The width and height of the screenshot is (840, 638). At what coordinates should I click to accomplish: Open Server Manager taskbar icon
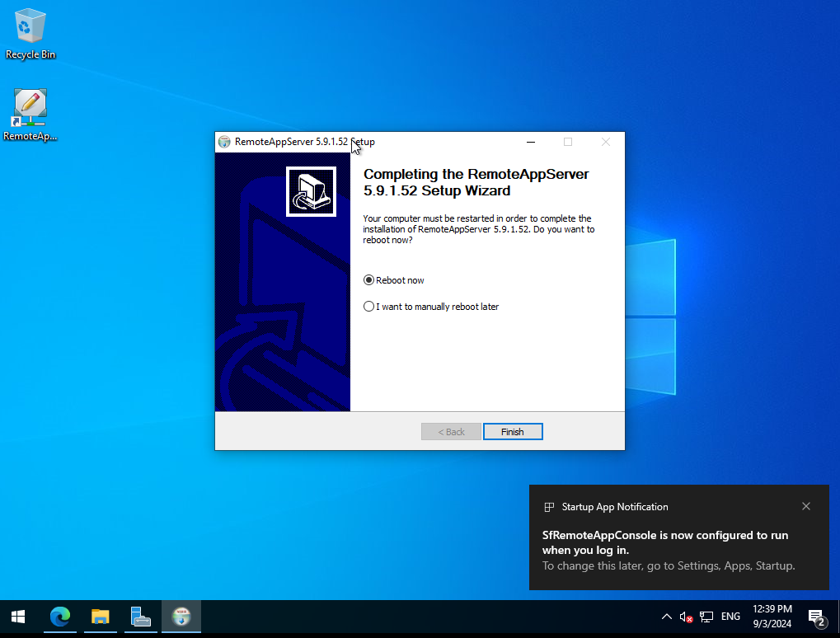[140, 617]
